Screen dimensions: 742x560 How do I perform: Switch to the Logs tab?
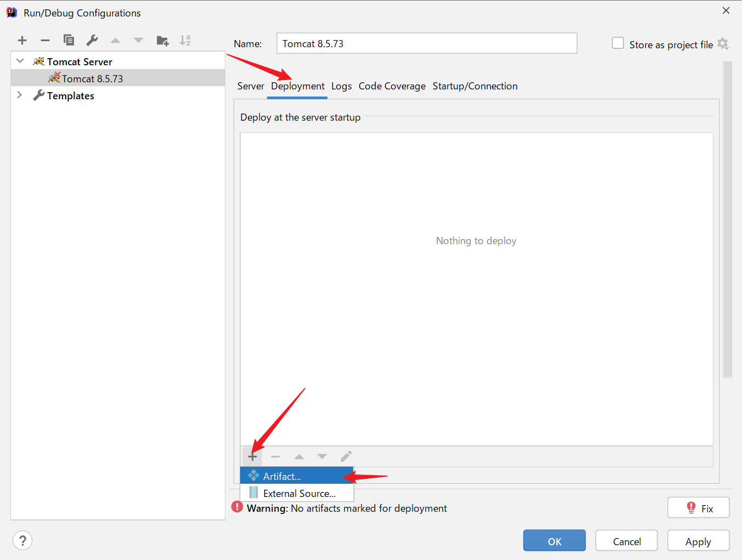[x=341, y=86]
